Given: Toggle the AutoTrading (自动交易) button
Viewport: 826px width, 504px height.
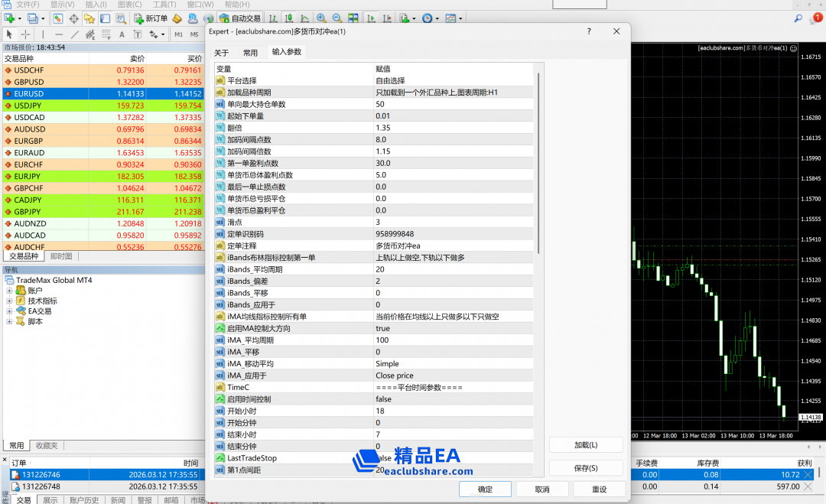Looking at the screenshot, I should pos(239,18).
